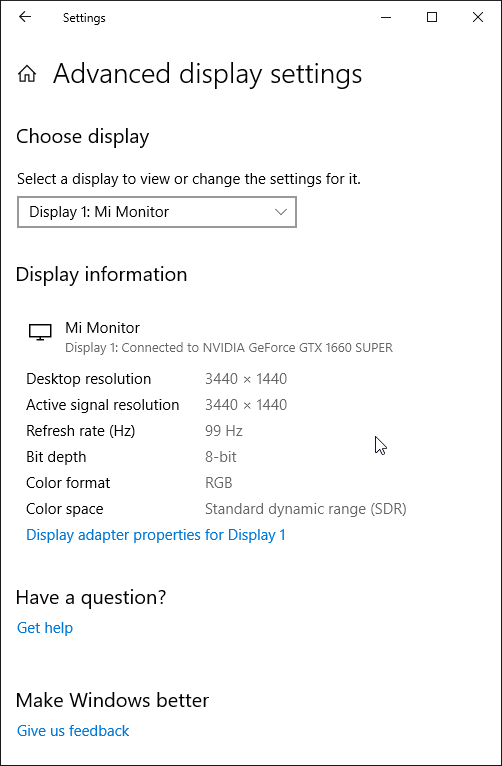This screenshot has height=766, width=502.
Task: Click the Desktop resolution 3440 × 1440 value
Action: pos(246,379)
